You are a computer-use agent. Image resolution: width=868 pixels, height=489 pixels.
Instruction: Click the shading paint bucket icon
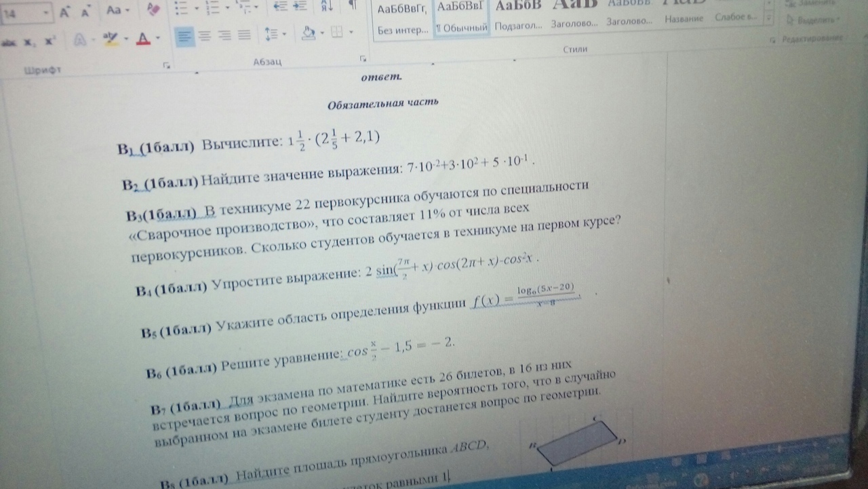click(x=308, y=33)
